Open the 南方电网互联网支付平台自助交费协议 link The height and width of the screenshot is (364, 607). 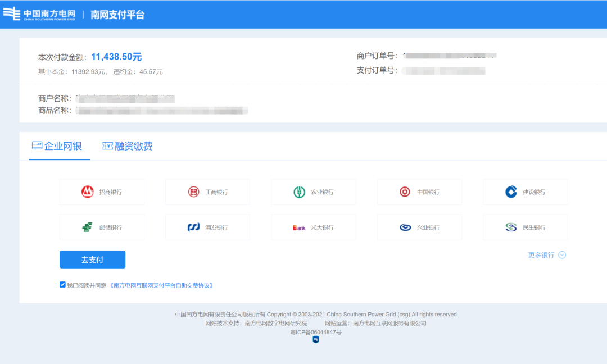tap(162, 285)
